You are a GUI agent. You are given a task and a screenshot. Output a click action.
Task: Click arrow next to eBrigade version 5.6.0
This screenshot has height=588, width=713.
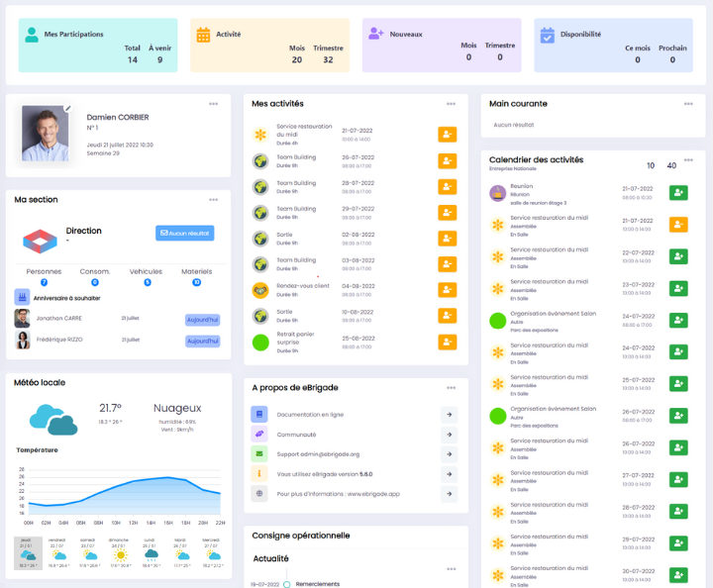tap(449, 474)
